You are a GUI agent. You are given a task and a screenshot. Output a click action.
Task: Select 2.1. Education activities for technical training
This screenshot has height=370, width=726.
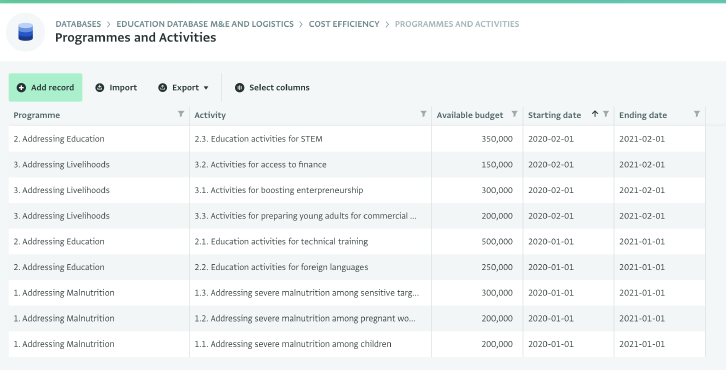357,242
